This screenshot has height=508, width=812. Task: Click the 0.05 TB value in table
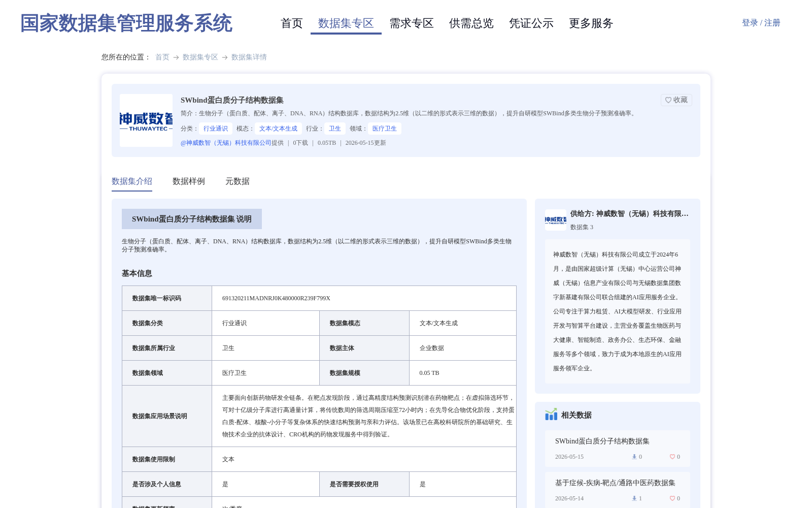pyautogui.click(x=429, y=373)
